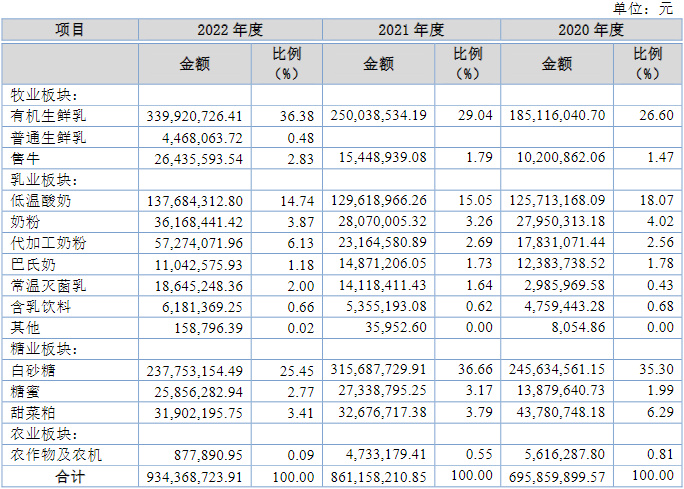Select amount 237,753,154.49

[x=194, y=371]
